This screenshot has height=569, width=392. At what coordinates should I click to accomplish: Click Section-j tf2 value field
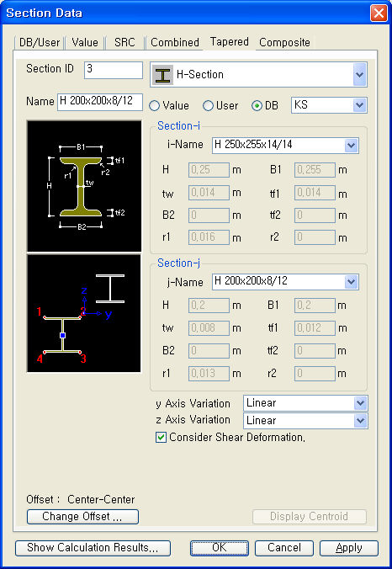(315, 351)
